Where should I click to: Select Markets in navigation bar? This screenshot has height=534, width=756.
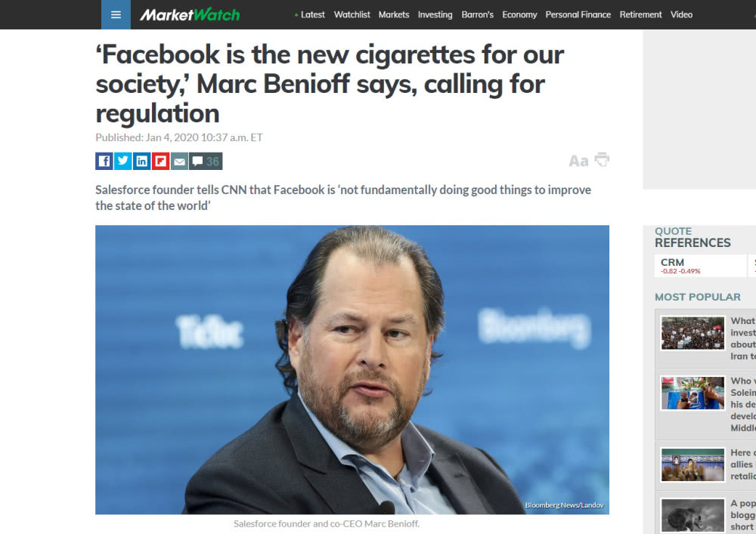click(394, 15)
